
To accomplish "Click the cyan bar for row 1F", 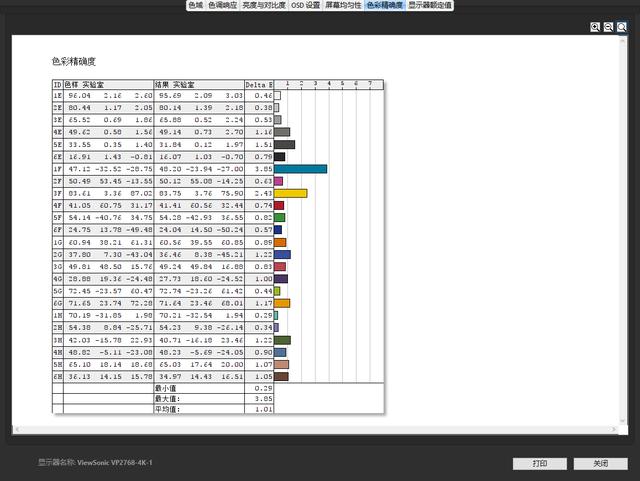I will [x=300, y=169].
